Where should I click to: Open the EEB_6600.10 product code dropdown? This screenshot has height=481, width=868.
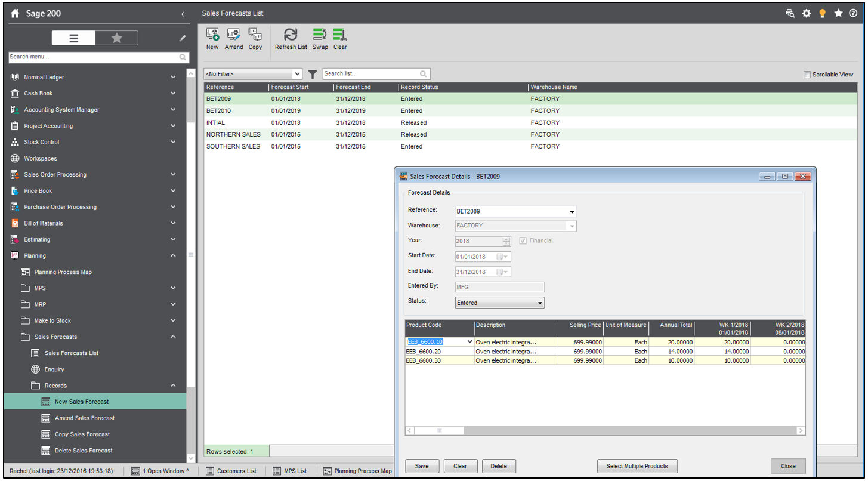pos(469,341)
